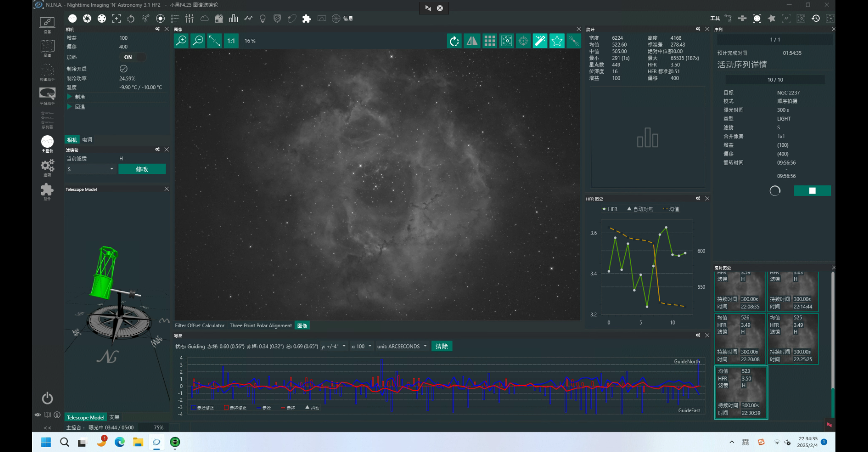Click the 1:1 zoom scale button

coord(231,41)
